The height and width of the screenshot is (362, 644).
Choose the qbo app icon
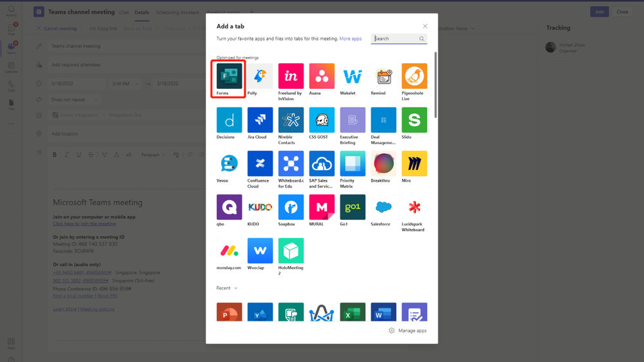click(x=229, y=207)
